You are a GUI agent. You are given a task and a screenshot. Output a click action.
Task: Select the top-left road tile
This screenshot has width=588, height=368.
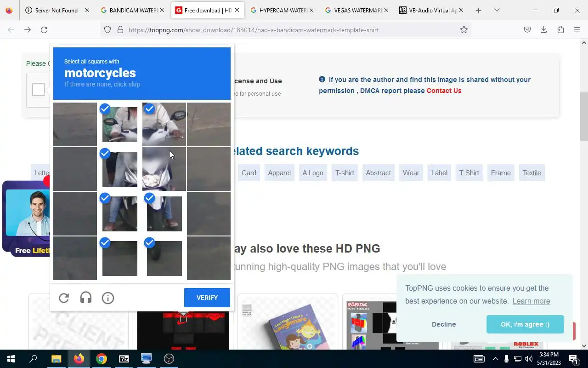(75, 124)
